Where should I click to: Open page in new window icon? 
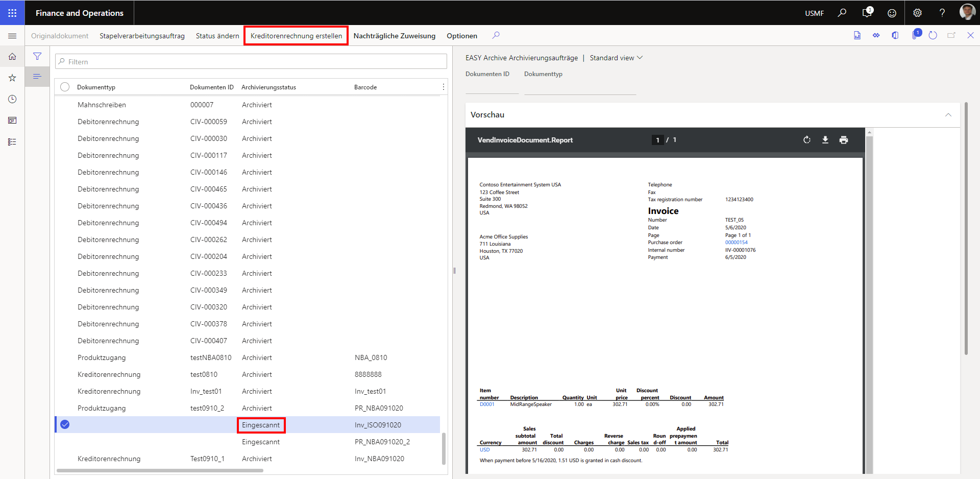pos(951,35)
